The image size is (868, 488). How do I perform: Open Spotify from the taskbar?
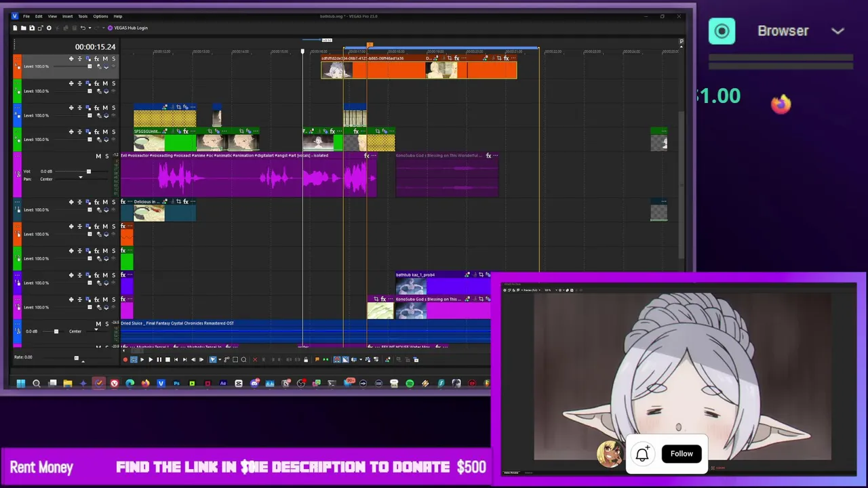tap(410, 383)
